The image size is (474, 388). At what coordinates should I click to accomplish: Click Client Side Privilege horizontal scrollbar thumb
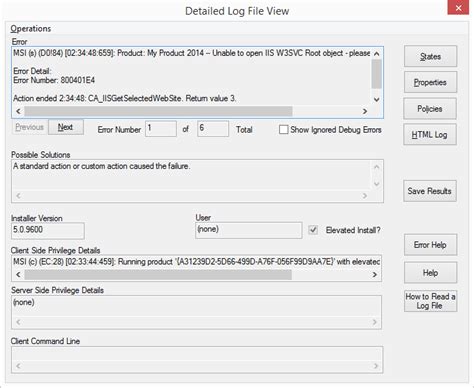(158, 275)
